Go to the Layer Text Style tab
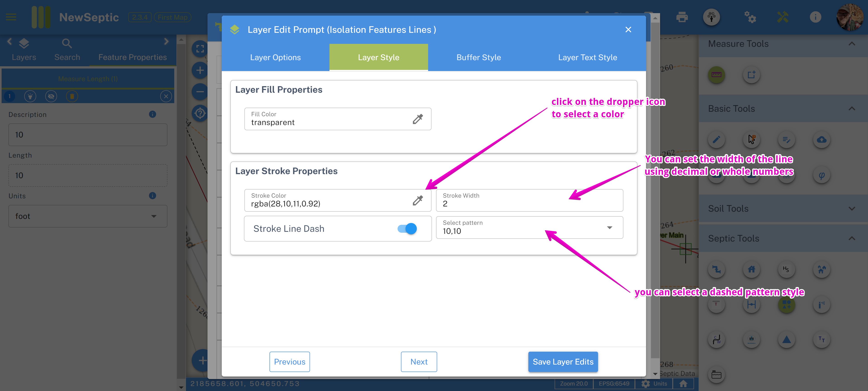Viewport: 868px width, 391px height. click(587, 58)
